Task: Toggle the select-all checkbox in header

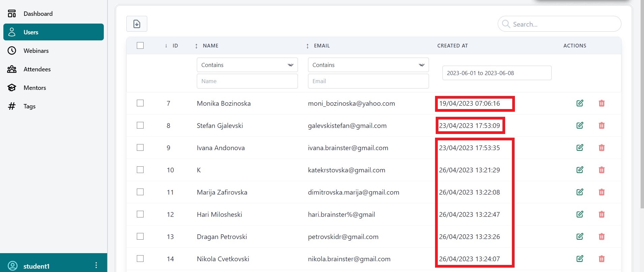Action: (x=140, y=45)
